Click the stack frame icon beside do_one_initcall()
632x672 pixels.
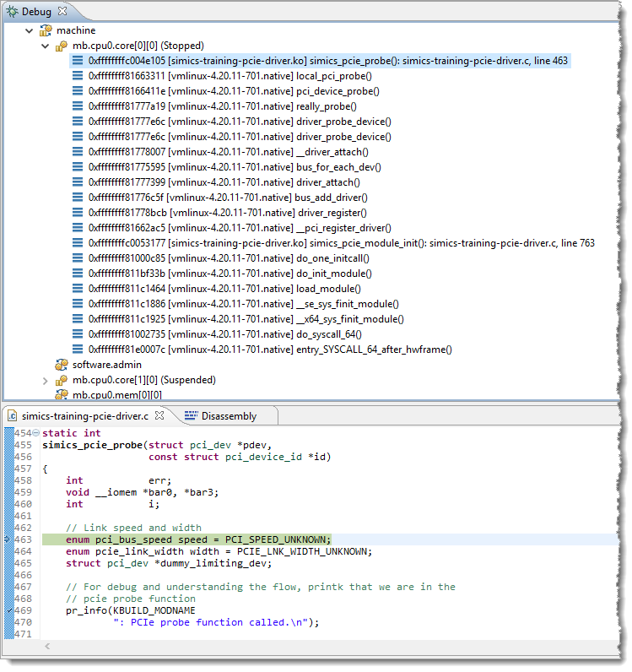(78, 258)
